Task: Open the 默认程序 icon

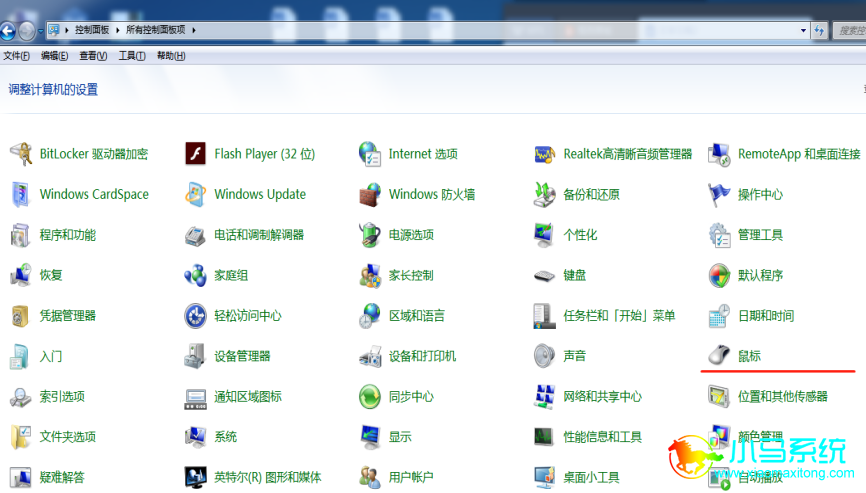Action: [x=719, y=275]
